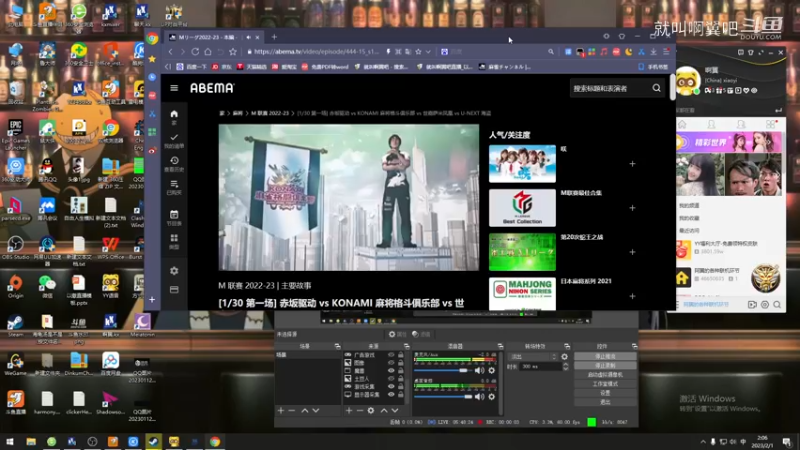Toggle visibility of 显示器采集 source
This screenshot has height=450, width=800.
coord(391,394)
